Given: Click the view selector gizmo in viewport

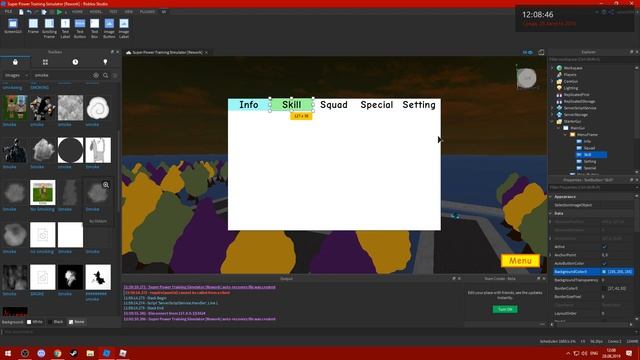Looking at the screenshot, I should [x=527, y=78].
